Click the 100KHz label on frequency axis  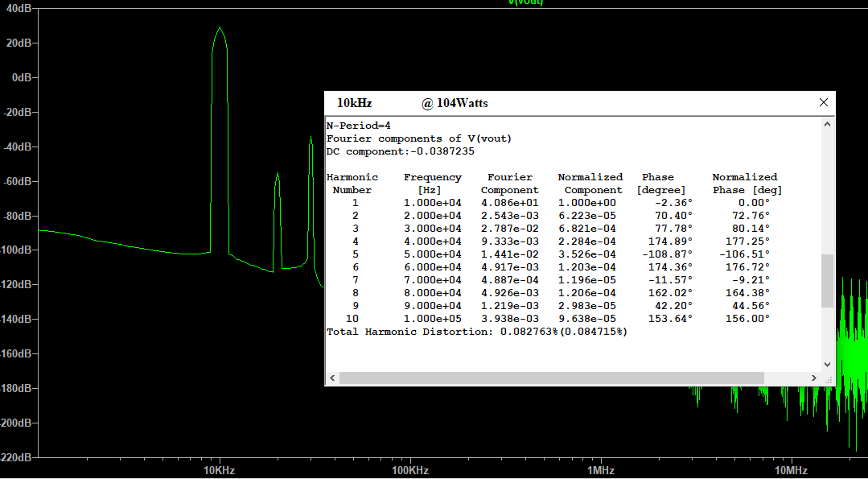click(x=410, y=471)
